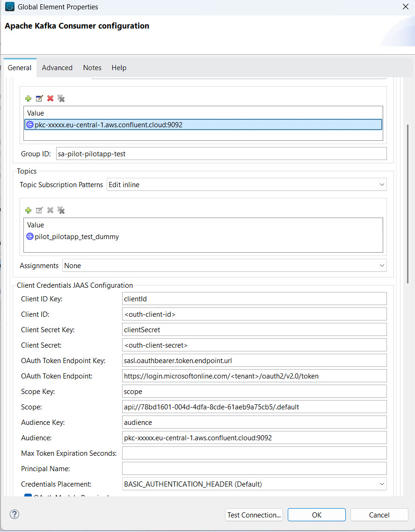Viewport: 415px width, 532px height.
Task: Open the Assignments dropdown
Action: tap(224, 266)
